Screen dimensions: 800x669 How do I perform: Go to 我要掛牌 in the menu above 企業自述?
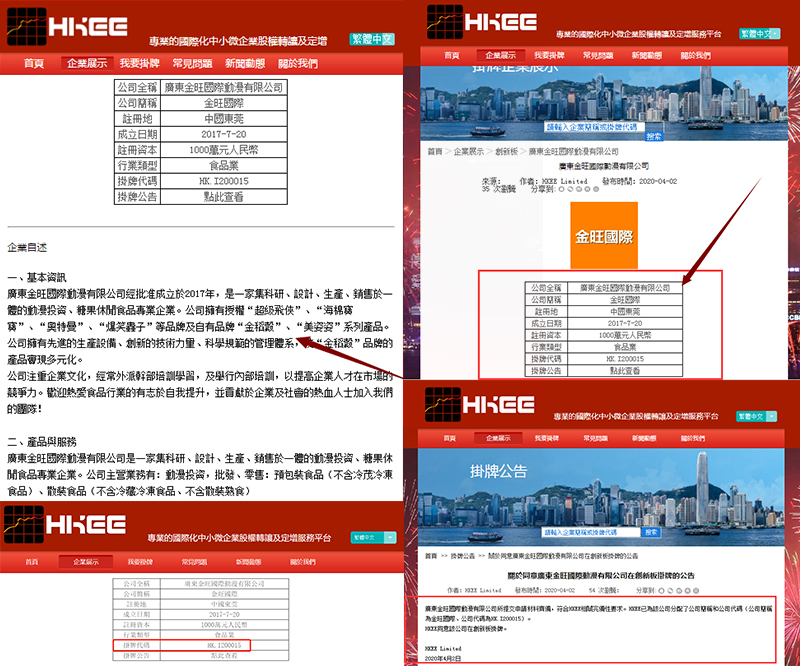[x=140, y=63]
